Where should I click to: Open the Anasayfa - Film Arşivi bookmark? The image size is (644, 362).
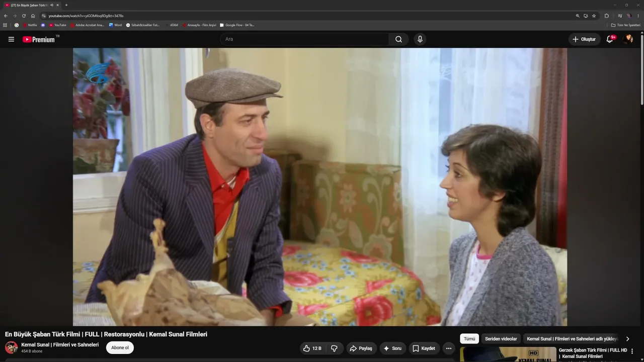click(x=200, y=25)
